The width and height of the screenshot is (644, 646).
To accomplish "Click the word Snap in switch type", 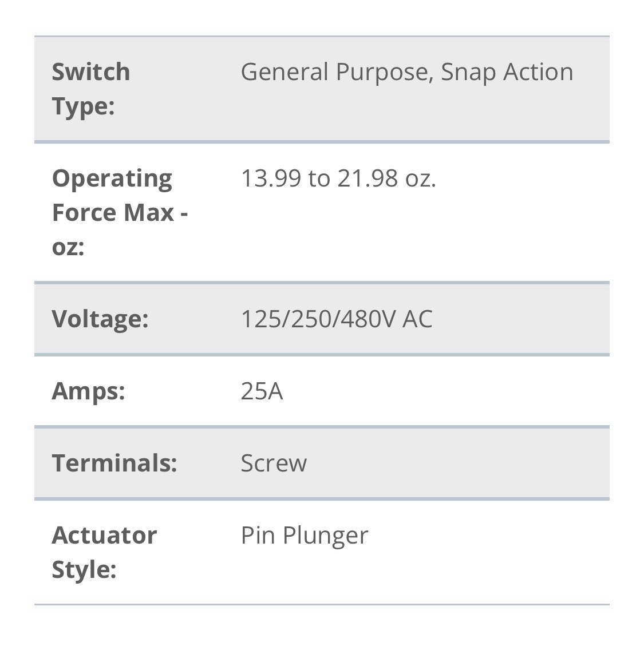I will 468,73.
